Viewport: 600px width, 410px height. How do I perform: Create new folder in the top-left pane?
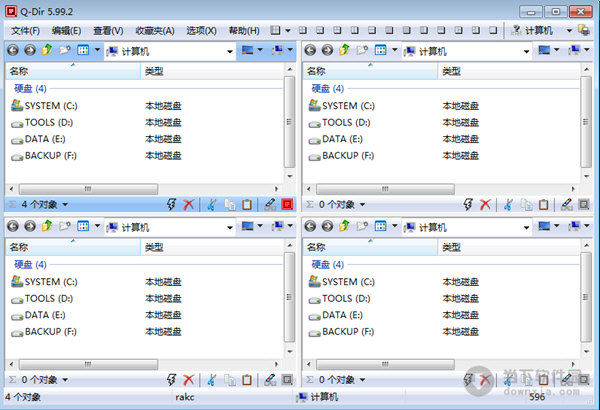point(65,50)
